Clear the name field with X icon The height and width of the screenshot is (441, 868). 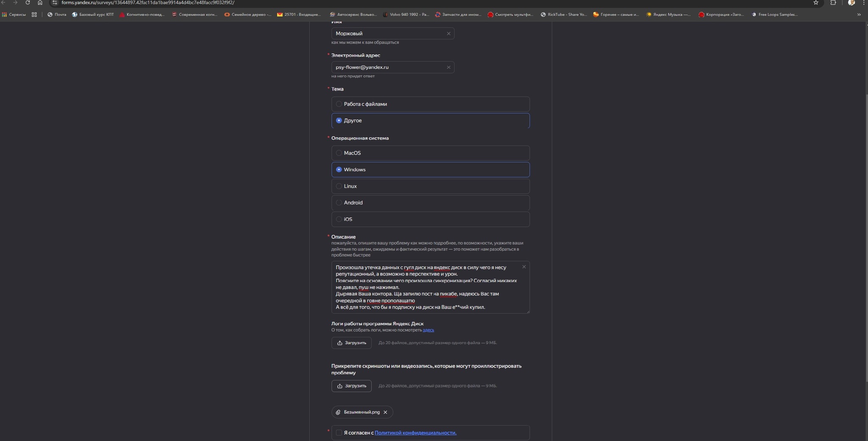coord(448,33)
